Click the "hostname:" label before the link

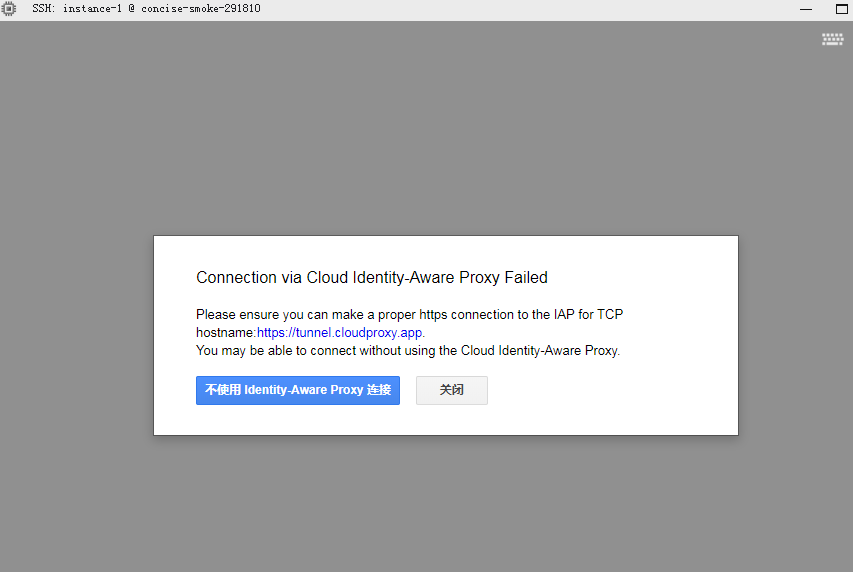(226, 333)
